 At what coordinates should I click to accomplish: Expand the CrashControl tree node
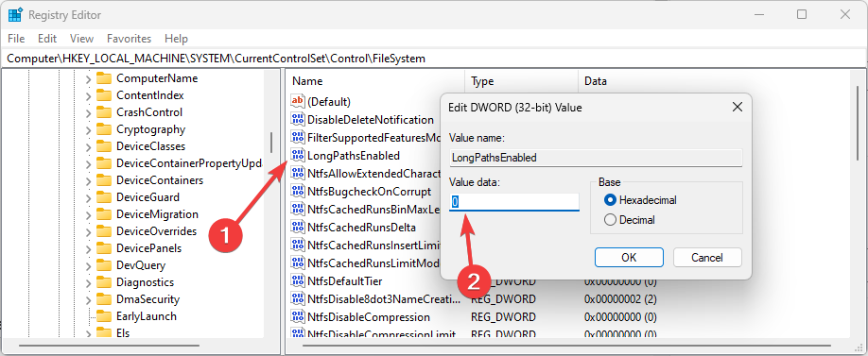coord(88,112)
